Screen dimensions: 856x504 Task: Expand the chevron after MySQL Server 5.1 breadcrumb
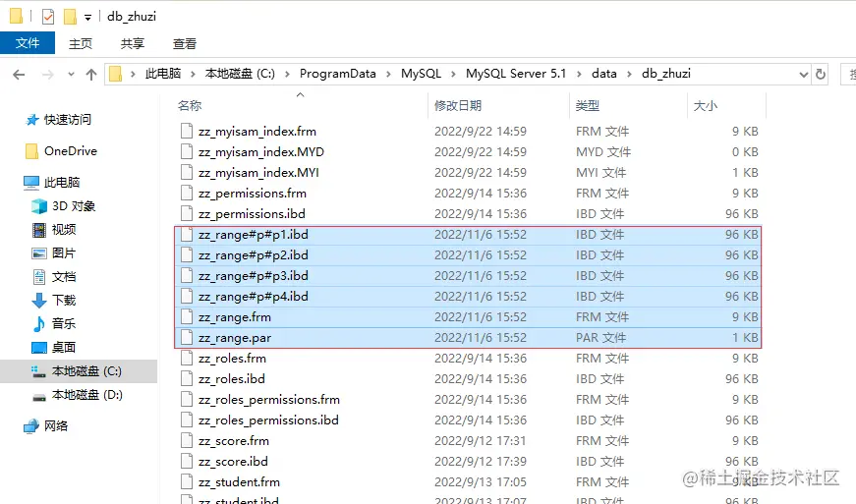pyautogui.click(x=579, y=75)
